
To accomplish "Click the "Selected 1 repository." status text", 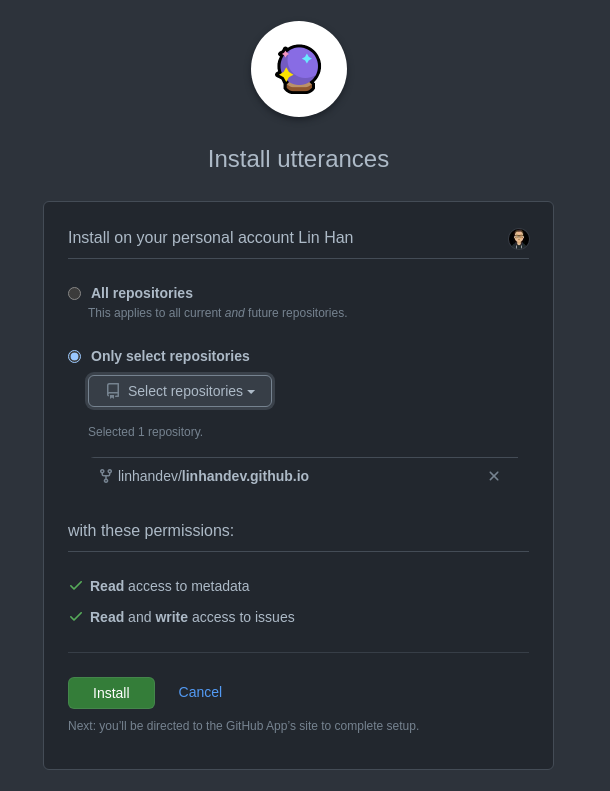I will [x=145, y=432].
